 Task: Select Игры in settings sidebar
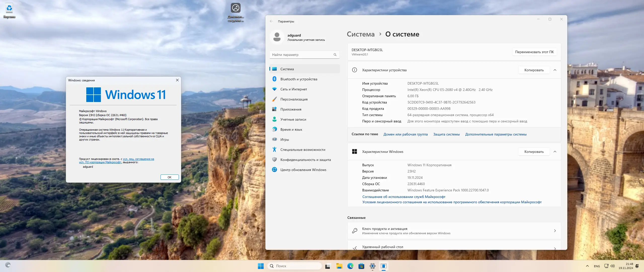pos(285,140)
